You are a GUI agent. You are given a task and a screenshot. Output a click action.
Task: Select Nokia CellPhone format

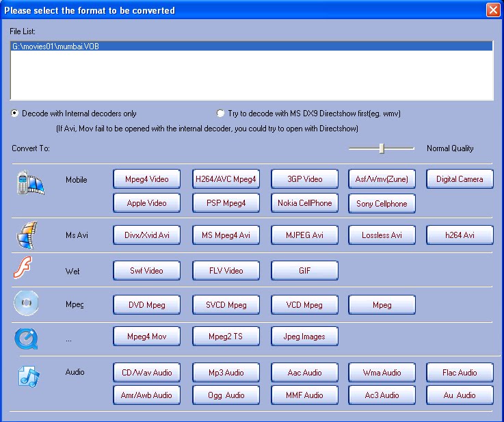click(305, 203)
